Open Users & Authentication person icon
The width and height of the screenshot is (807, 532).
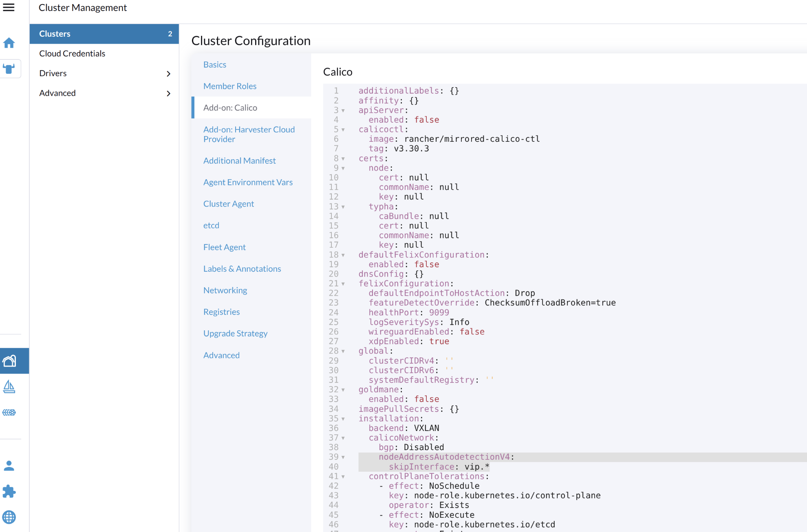coord(9,466)
